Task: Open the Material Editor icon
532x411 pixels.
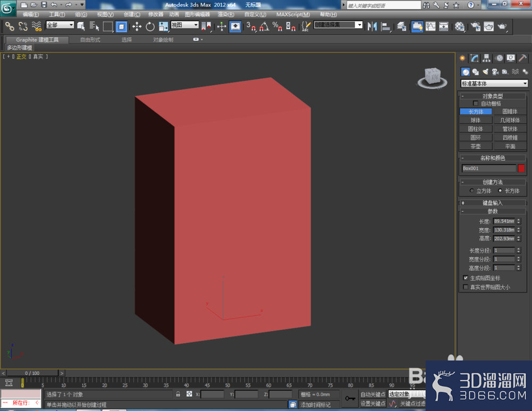Action: pyautogui.click(x=460, y=27)
